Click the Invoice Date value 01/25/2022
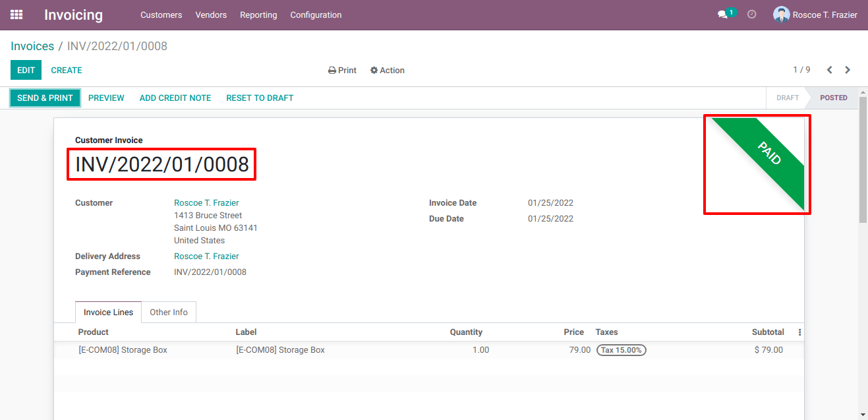 click(x=550, y=203)
